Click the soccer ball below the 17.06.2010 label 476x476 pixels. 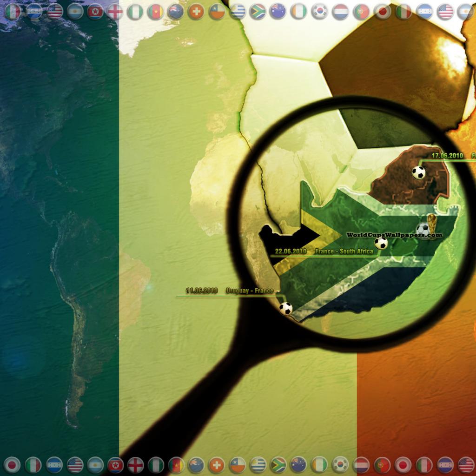click(x=418, y=172)
